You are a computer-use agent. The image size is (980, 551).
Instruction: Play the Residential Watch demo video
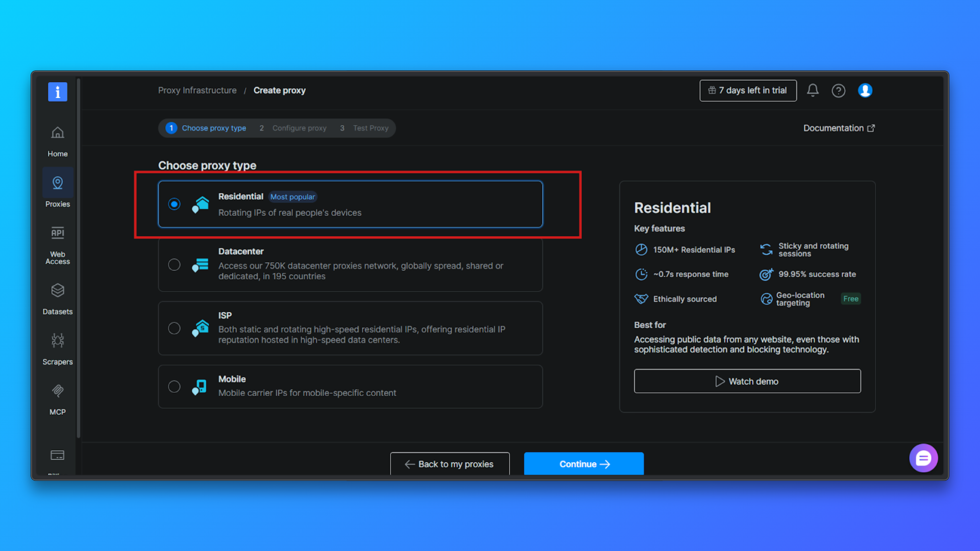[x=747, y=381]
